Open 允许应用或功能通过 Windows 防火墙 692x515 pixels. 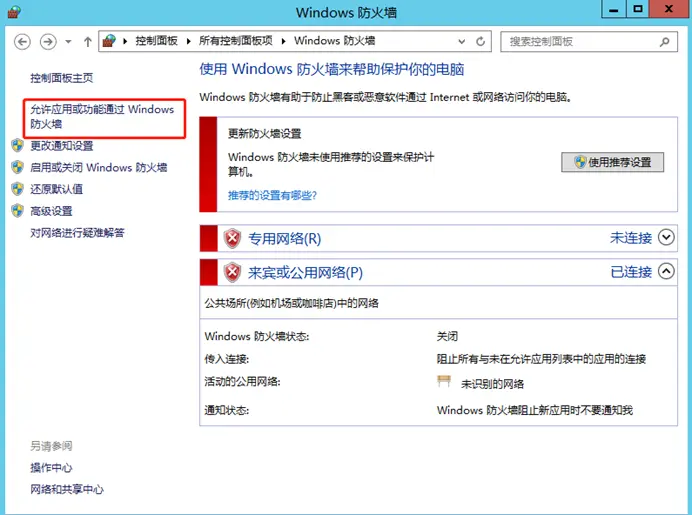[102, 117]
